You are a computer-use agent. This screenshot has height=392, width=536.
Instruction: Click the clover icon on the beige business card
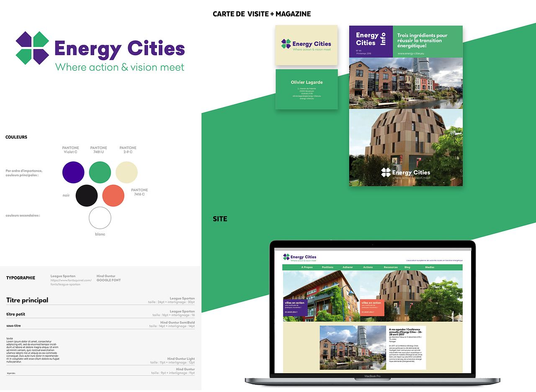click(286, 44)
